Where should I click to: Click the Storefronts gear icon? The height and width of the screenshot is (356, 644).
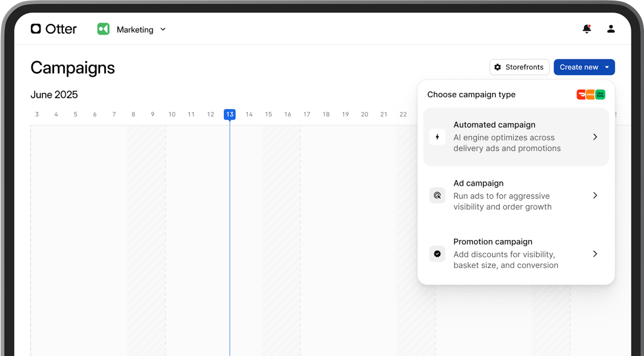tap(497, 67)
